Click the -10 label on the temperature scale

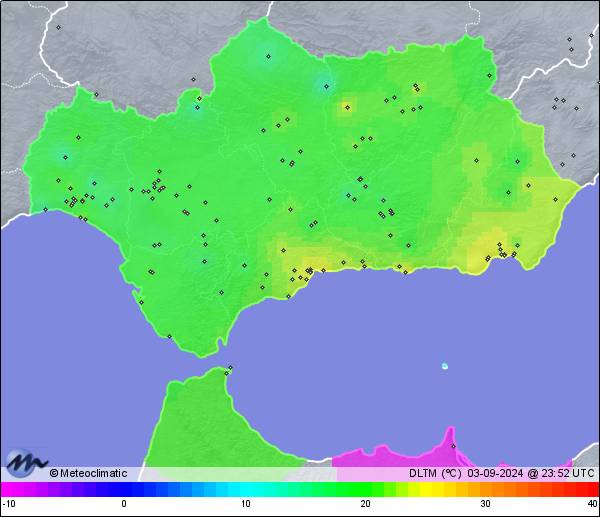(x=8, y=503)
